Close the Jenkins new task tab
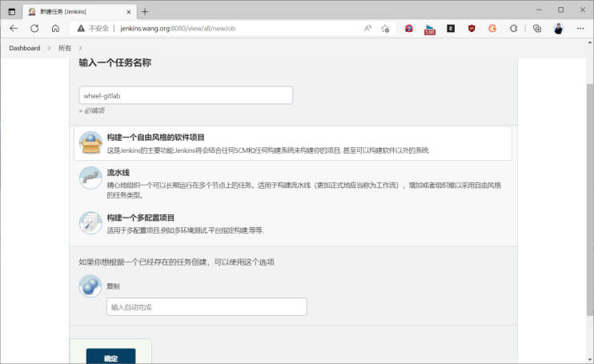The height and width of the screenshot is (364, 594). (x=128, y=12)
